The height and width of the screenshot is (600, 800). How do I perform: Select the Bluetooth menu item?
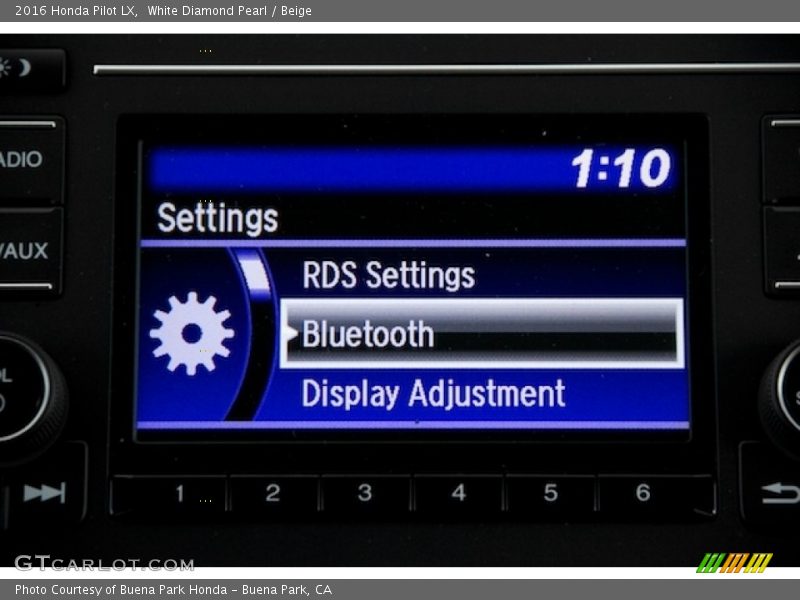pos(482,334)
